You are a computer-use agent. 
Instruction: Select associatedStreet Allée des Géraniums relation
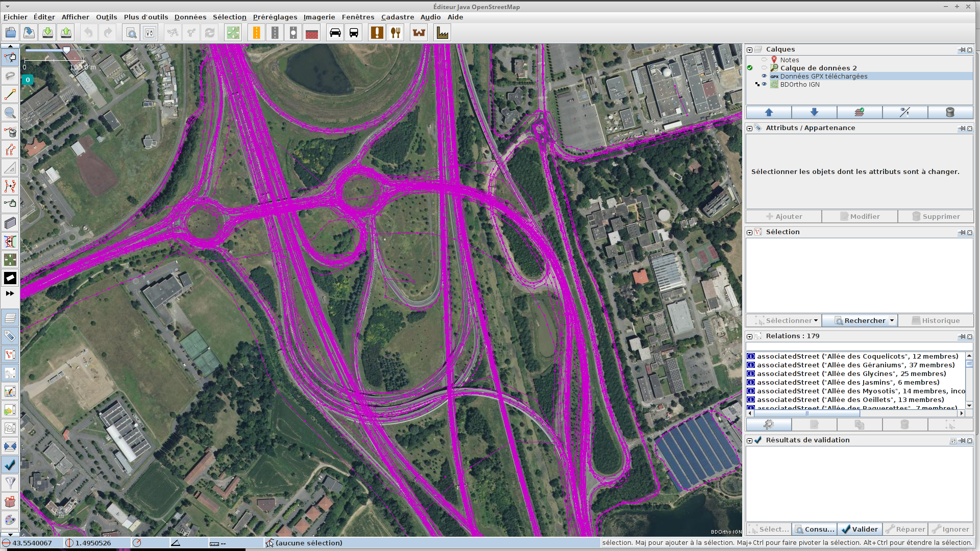[855, 365]
